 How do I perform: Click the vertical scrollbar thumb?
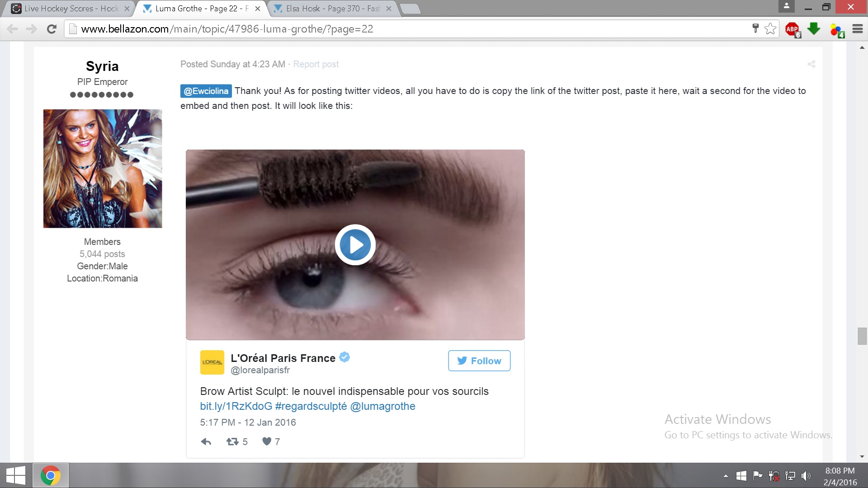[x=862, y=336]
